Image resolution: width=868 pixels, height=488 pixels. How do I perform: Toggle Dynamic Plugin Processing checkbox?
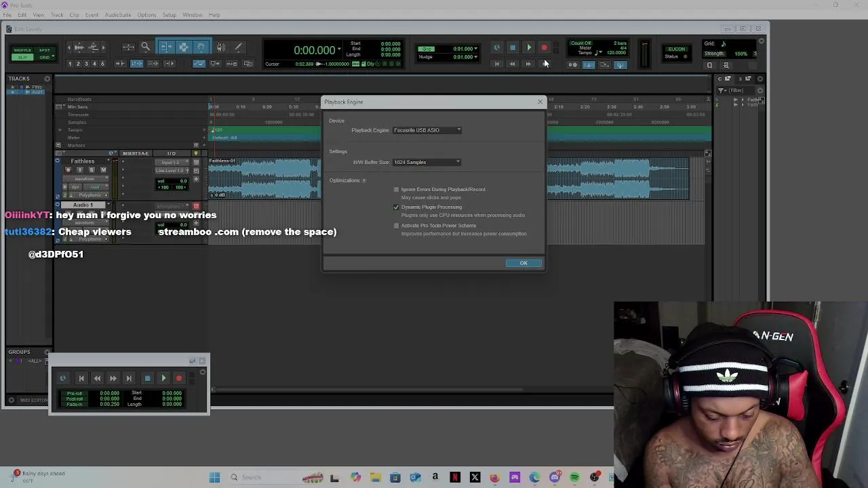[397, 207]
